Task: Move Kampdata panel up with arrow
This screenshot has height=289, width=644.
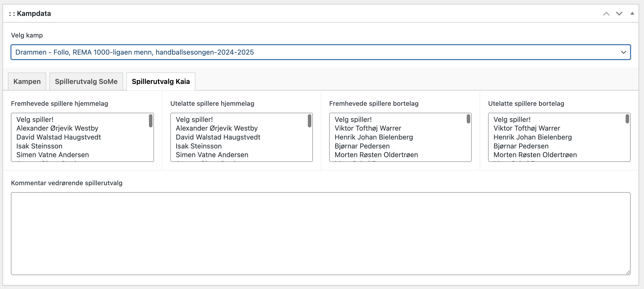Action: pyautogui.click(x=606, y=13)
